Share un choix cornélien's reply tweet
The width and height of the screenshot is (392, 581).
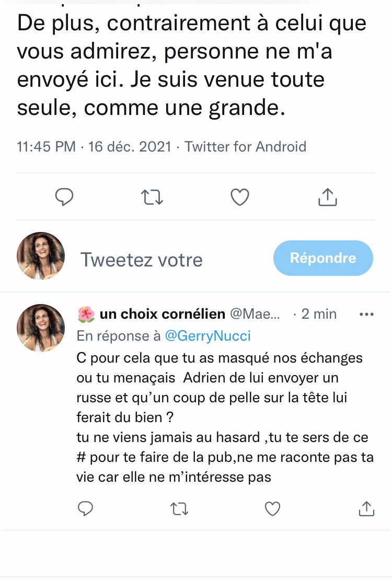click(366, 508)
